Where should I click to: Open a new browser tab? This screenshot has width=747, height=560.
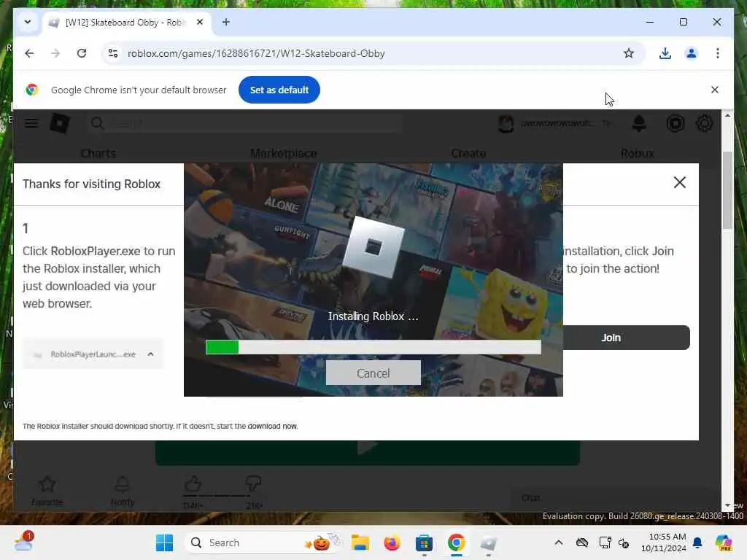point(226,23)
